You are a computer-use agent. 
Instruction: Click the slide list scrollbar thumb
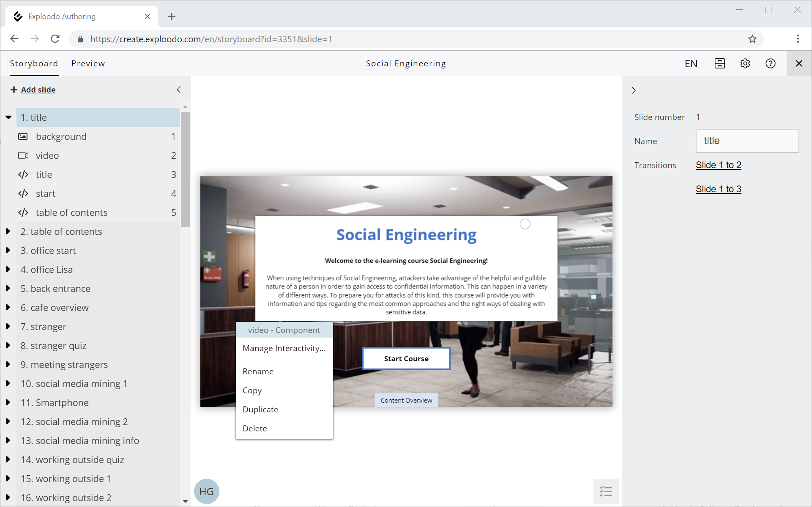(x=185, y=169)
